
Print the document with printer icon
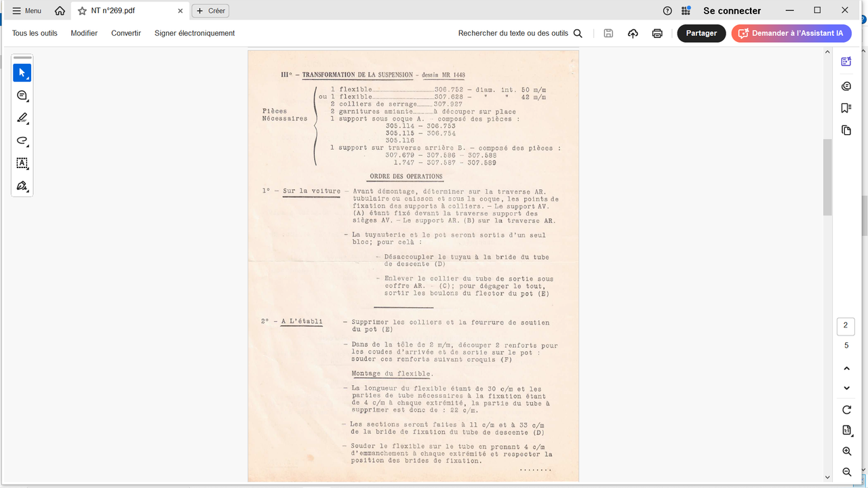[x=657, y=33]
